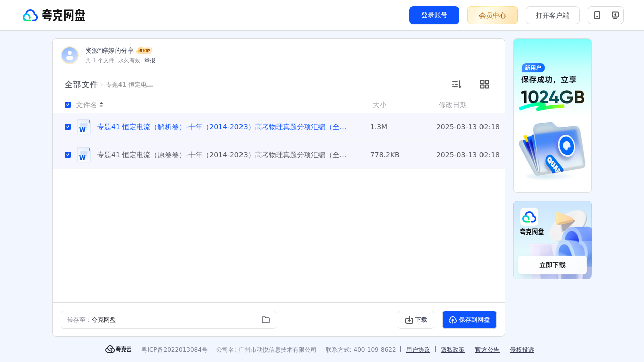
Task: Click 举报 link
Action: 150,60
